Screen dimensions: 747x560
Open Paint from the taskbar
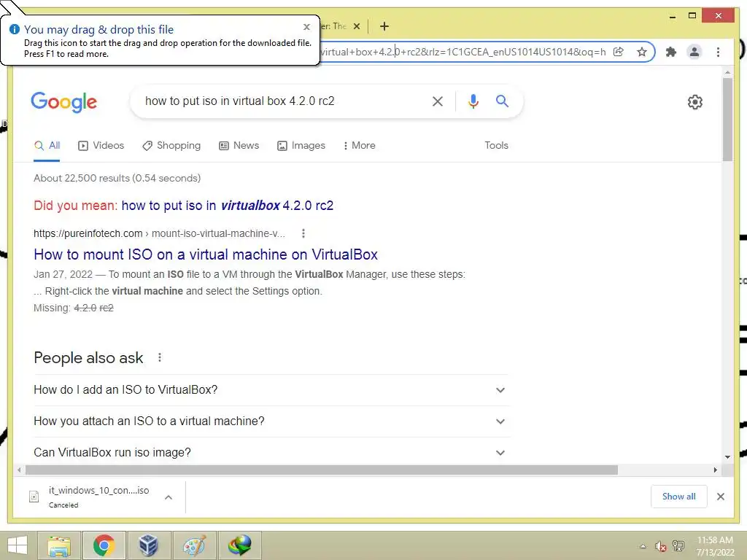point(194,545)
